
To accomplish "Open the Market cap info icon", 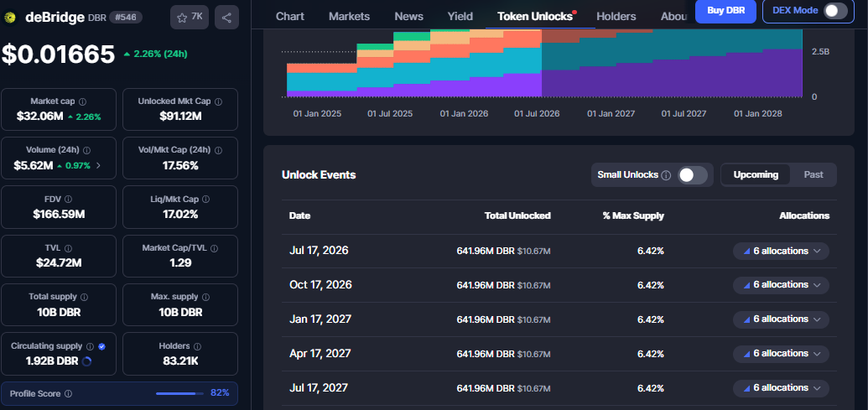I will (82, 101).
